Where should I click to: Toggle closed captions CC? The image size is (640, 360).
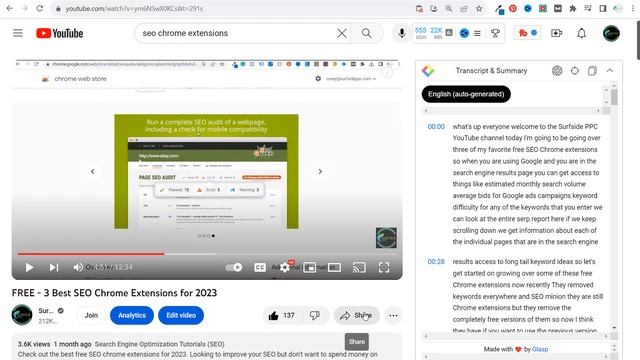[260, 267]
